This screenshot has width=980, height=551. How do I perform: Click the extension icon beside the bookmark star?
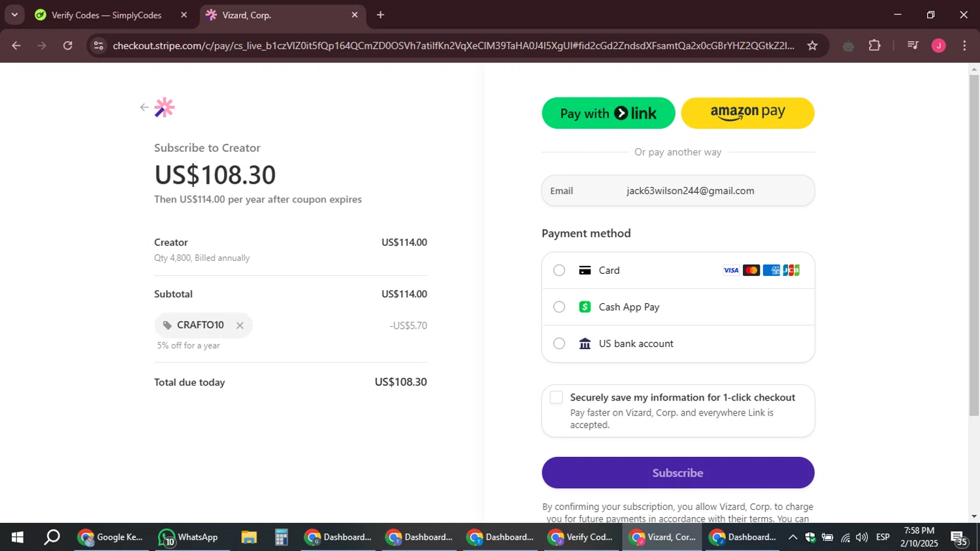(848, 46)
